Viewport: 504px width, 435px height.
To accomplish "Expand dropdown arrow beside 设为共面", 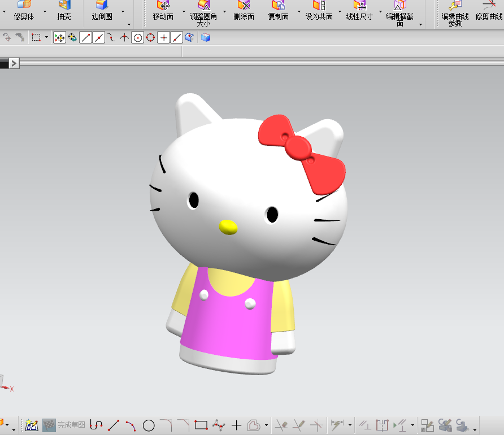I will tap(340, 11).
